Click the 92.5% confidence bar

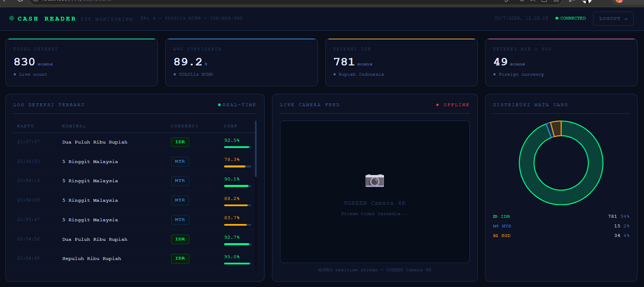coord(237,147)
